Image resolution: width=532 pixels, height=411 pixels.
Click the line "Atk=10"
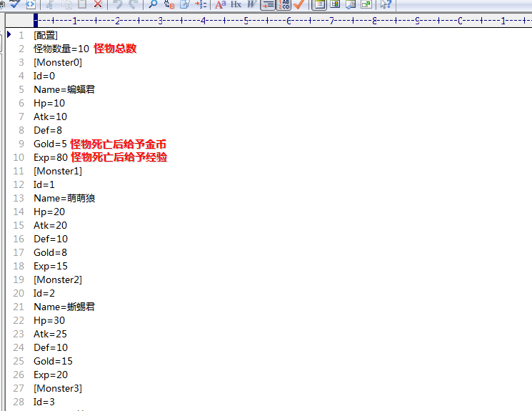click(50, 117)
